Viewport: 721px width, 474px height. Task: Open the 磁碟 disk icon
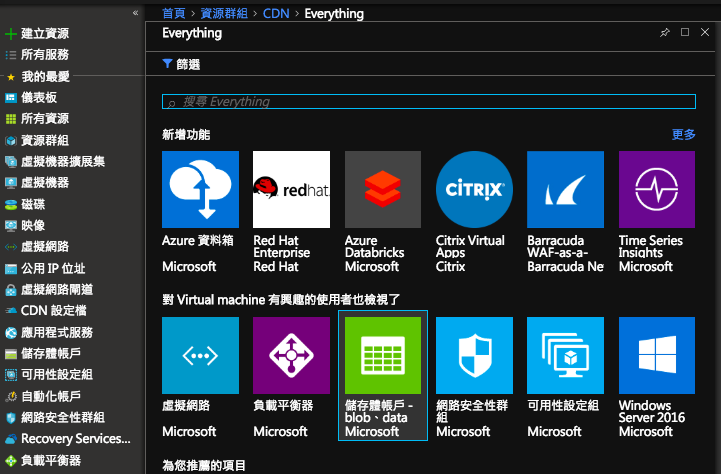click(x=11, y=205)
